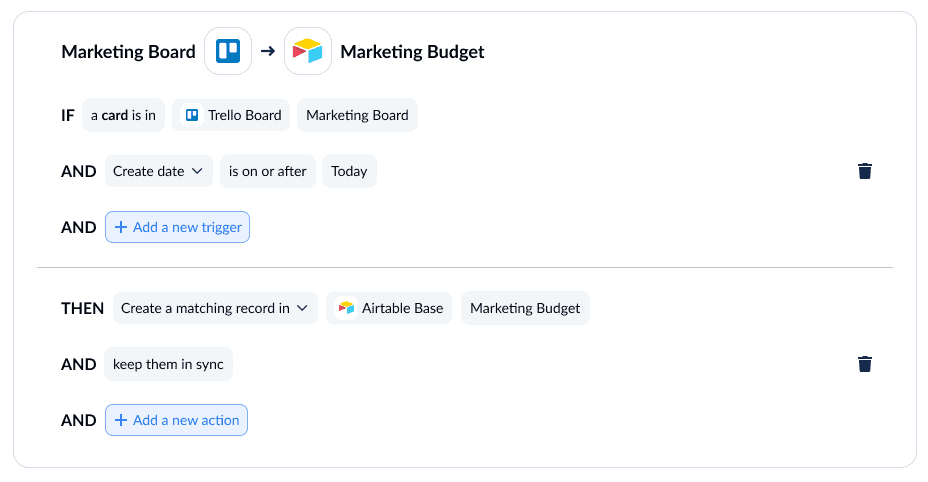This screenshot has width=928, height=482.
Task: Open the Create date dropdown
Action: [x=159, y=171]
